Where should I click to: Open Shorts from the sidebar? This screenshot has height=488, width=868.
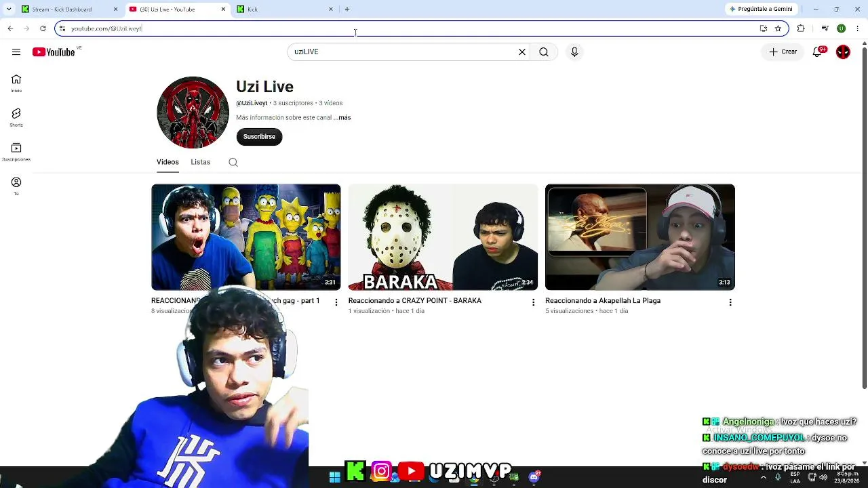(x=16, y=117)
